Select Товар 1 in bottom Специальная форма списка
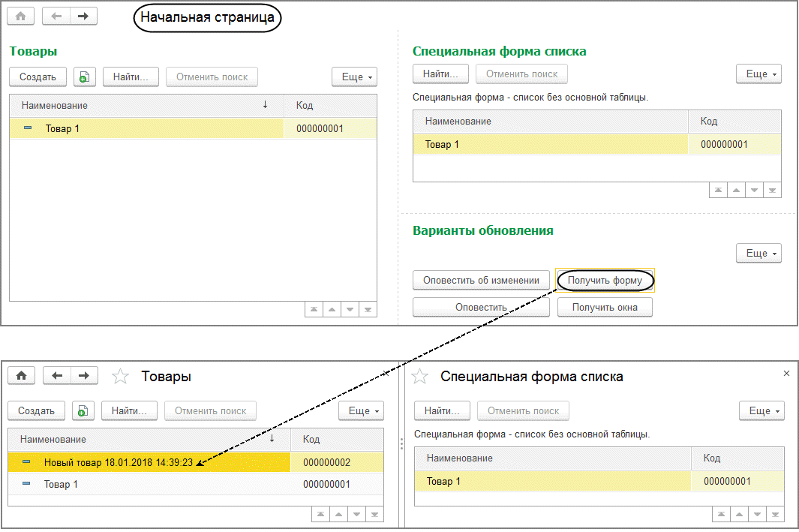This screenshot has width=799, height=532. (x=599, y=481)
